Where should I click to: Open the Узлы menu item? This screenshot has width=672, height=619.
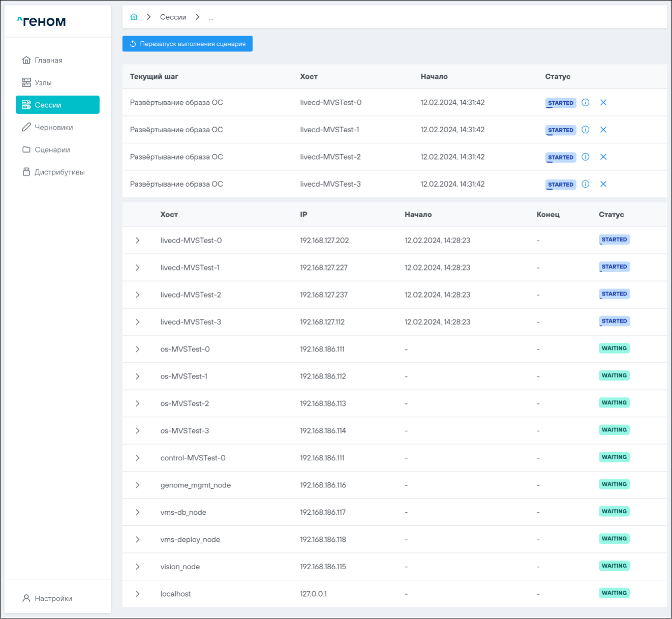click(x=43, y=82)
